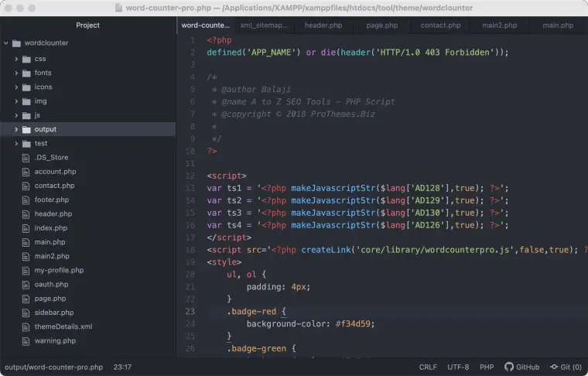Expand the img folder chevron
The height and width of the screenshot is (376, 588).
coord(16,101)
